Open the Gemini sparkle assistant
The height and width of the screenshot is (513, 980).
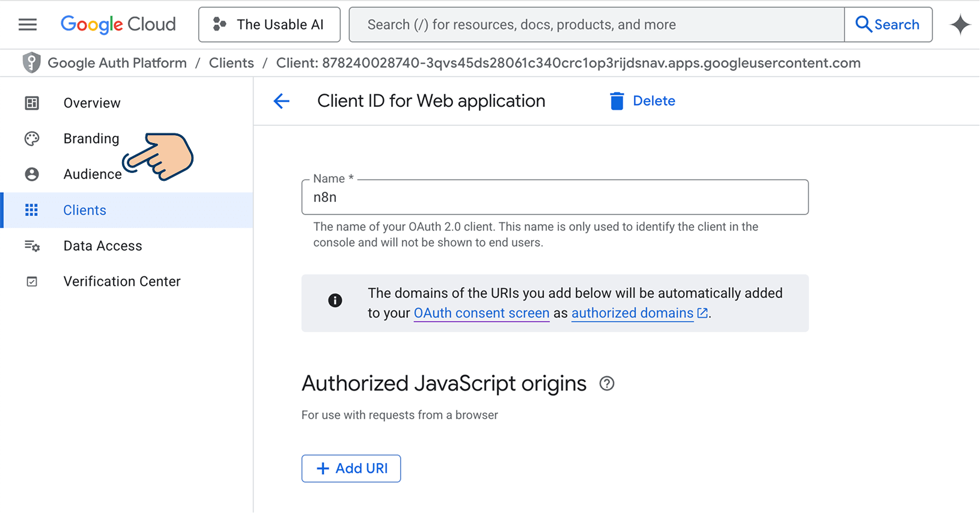coord(960,25)
